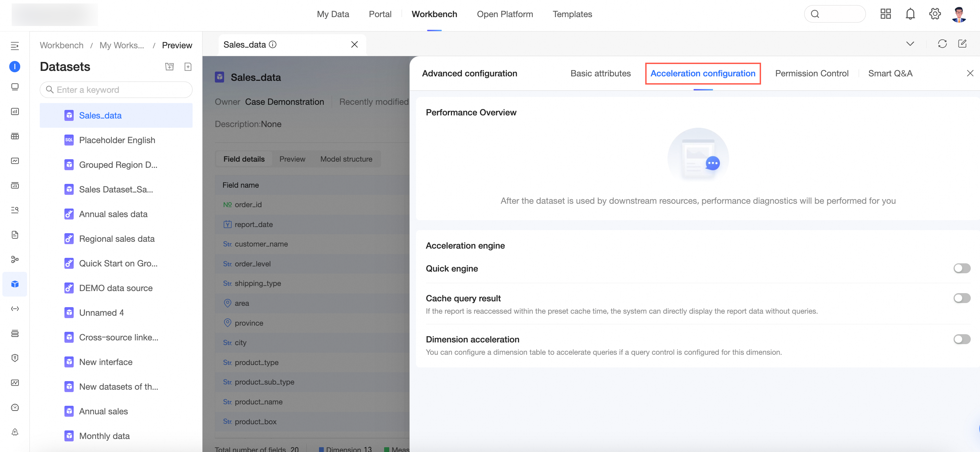Screen dimensions: 980x452
Task: Collapse the left sidebar menu icon
Action: pos(15,46)
